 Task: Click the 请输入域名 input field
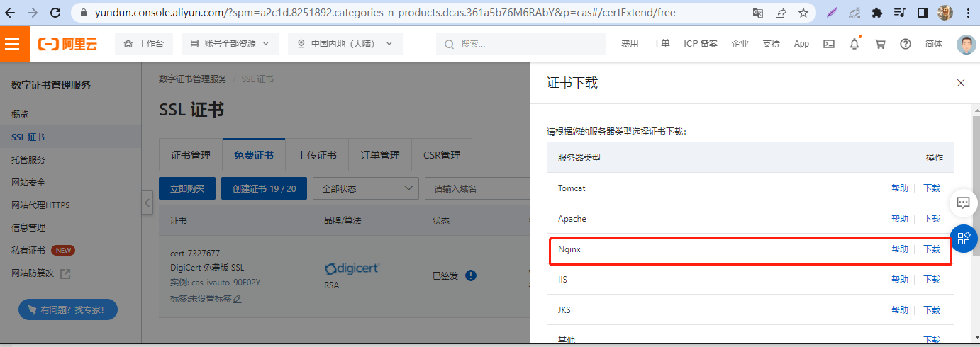coord(477,188)
